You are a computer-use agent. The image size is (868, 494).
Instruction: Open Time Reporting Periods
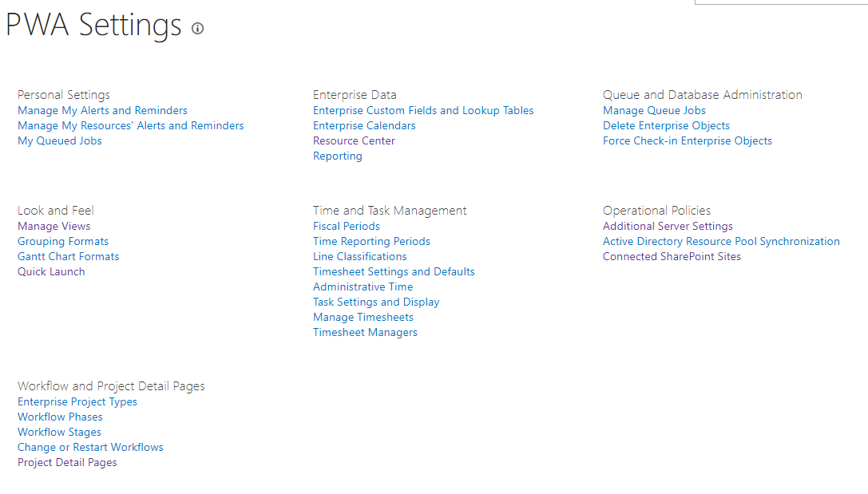(372, 241)
